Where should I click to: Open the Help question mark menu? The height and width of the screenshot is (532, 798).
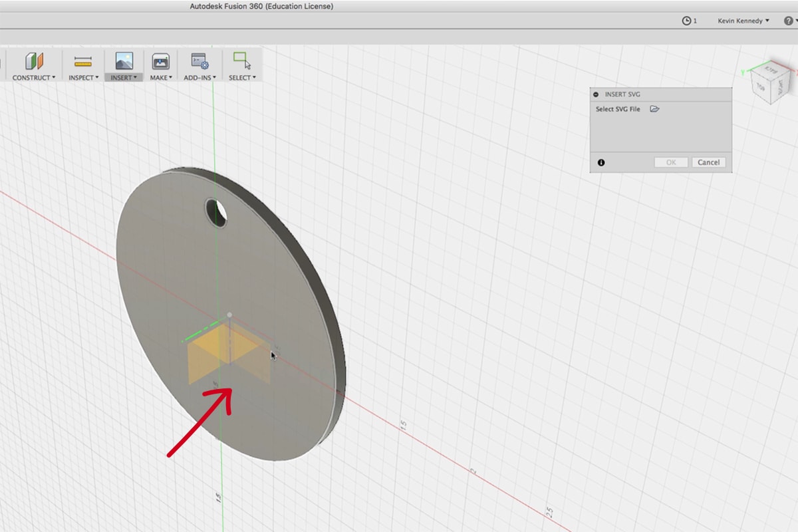[x=789, y=21]
